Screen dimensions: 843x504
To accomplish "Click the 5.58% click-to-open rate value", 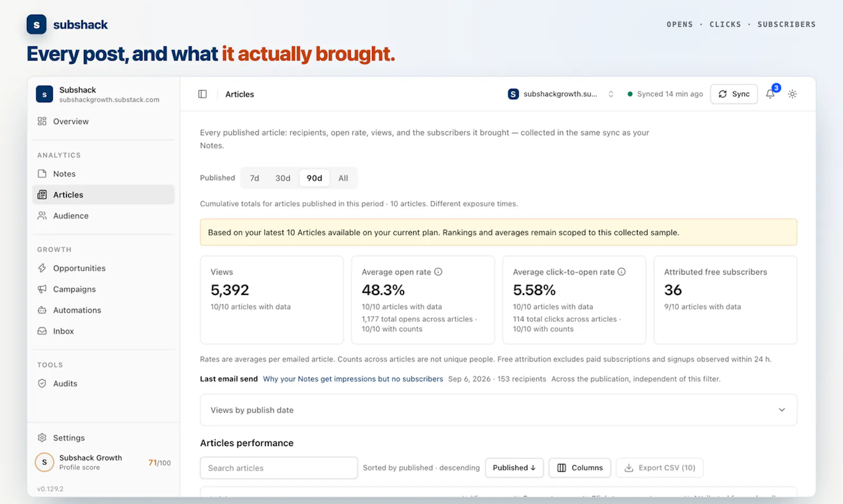I will 534,290.
